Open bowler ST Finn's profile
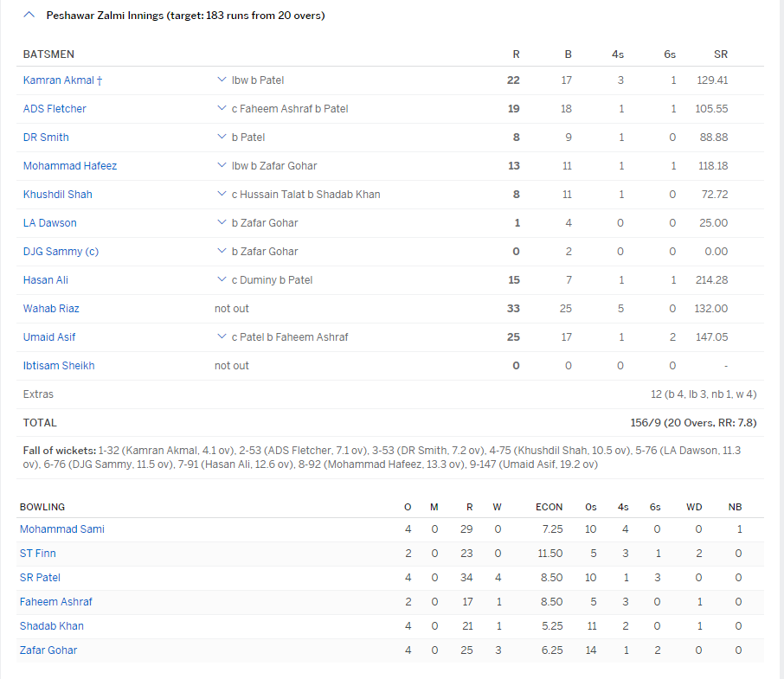Screen dimensions: 784x679 pos(38,554)
